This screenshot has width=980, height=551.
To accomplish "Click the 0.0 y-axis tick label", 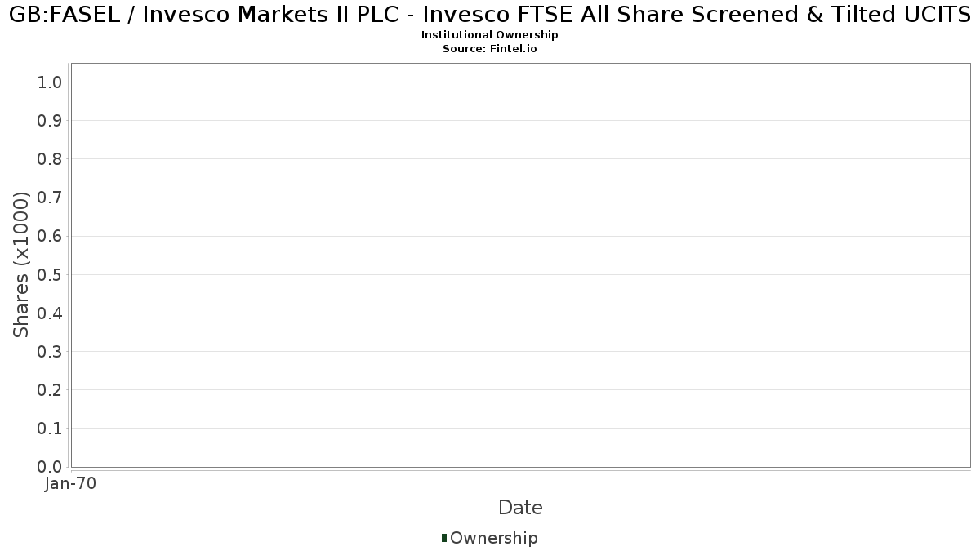I will tap(50, 467).
